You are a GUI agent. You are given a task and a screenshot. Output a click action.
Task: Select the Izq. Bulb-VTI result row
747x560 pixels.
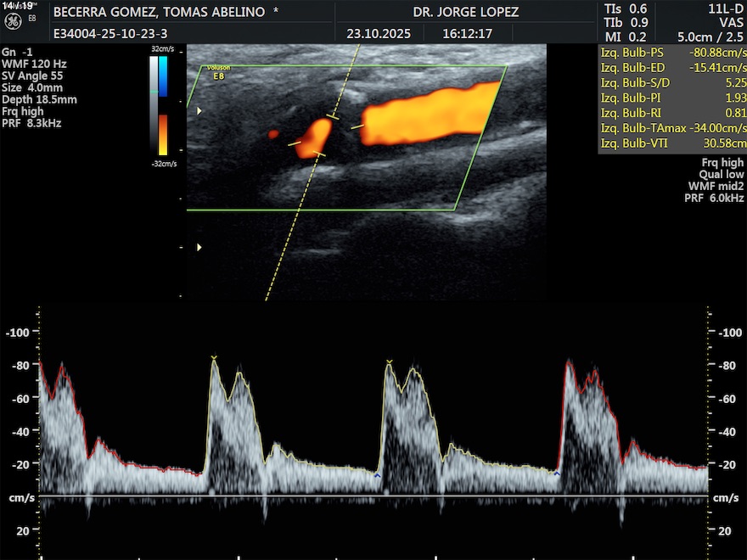671,144
